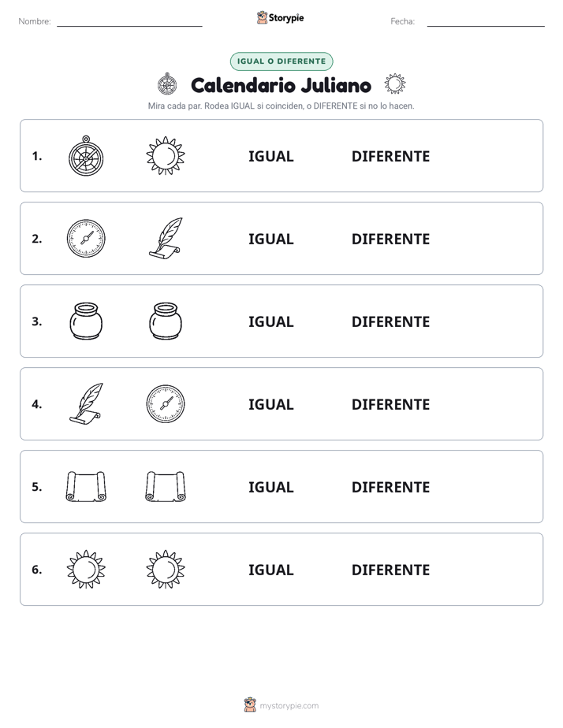The width and height of the screenshot is (563, 728).
Task: Click the Nombre input line
Action: pyautogui.click(x=129, y=22)
